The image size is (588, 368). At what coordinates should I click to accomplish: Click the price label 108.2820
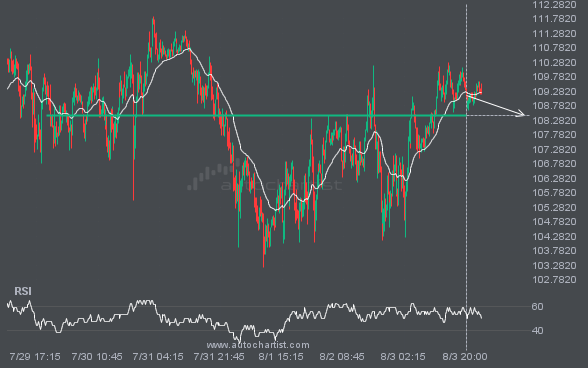pos(554,120)
